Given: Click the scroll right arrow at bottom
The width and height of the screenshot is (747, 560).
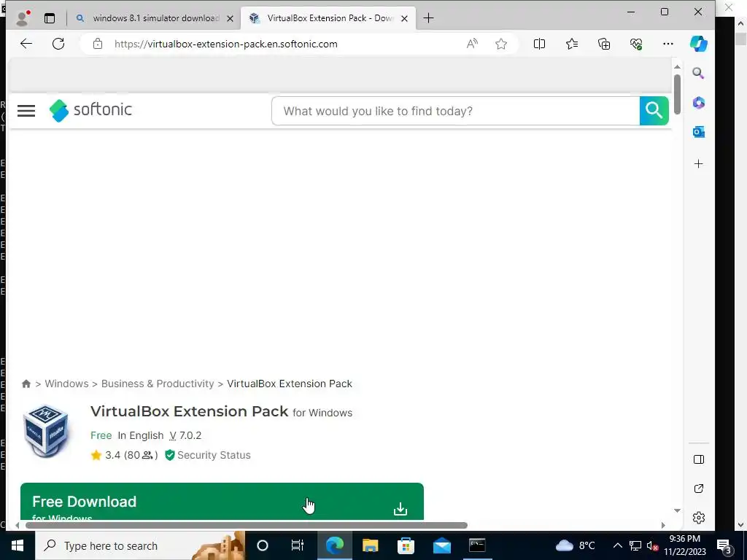Looking at the screenshot, I should tap(663, 525).
